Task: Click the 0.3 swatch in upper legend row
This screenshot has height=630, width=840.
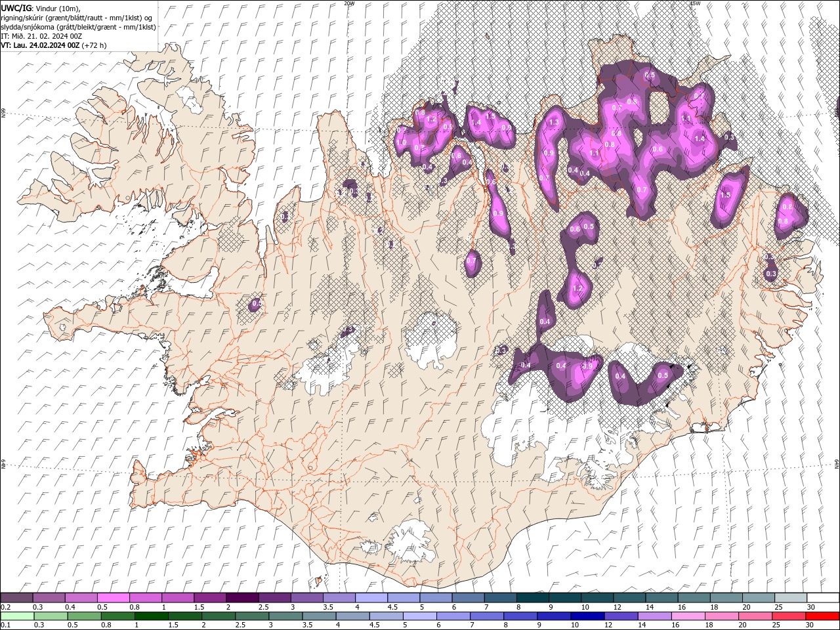Action: [x=49, y=598]
